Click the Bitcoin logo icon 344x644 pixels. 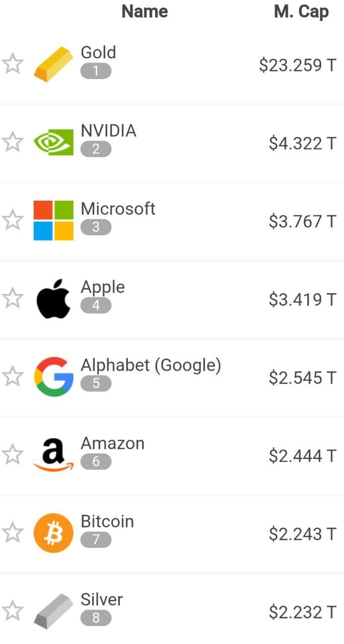(53, 533)
